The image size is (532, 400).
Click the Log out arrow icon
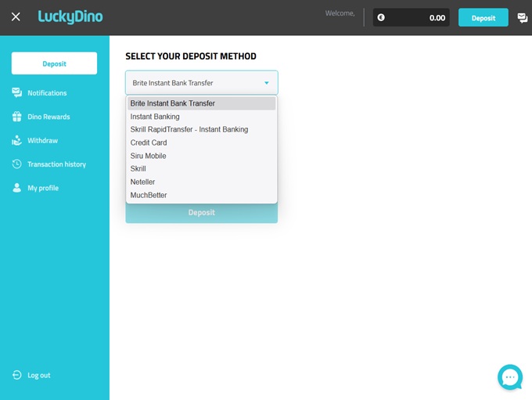click(16, 375)
